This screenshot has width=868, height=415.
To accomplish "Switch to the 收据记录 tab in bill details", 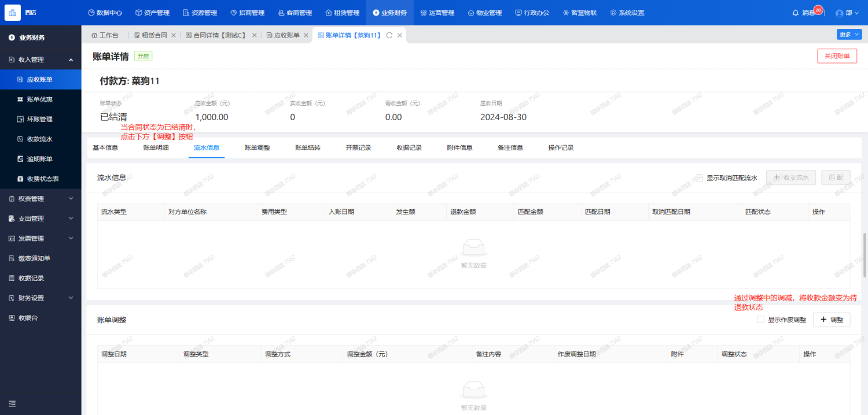I will pos(409,148).
